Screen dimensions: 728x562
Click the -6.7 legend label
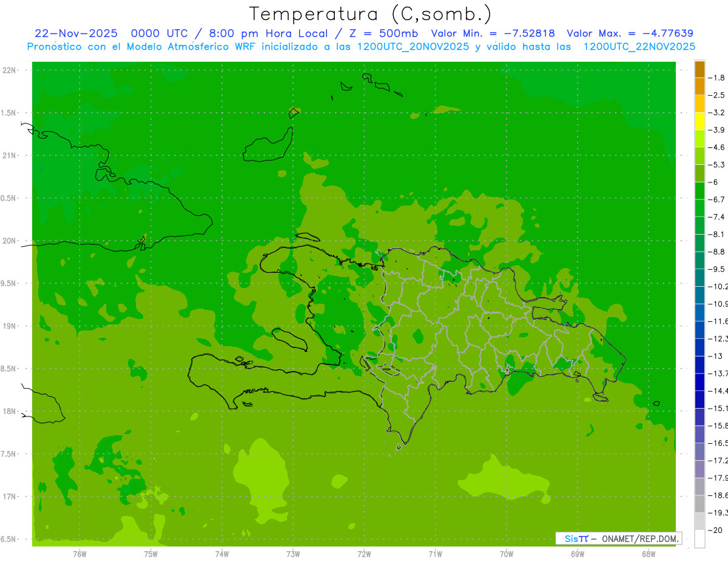(716, 199)
